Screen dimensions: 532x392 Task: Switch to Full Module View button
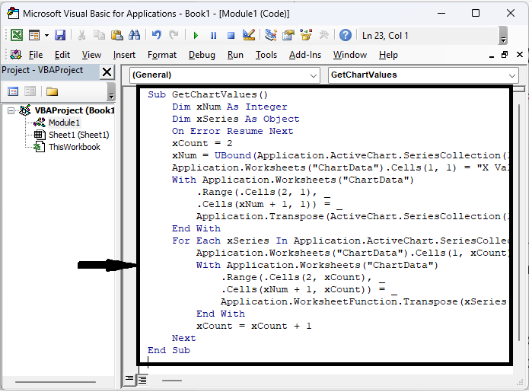tap(142, 379)
